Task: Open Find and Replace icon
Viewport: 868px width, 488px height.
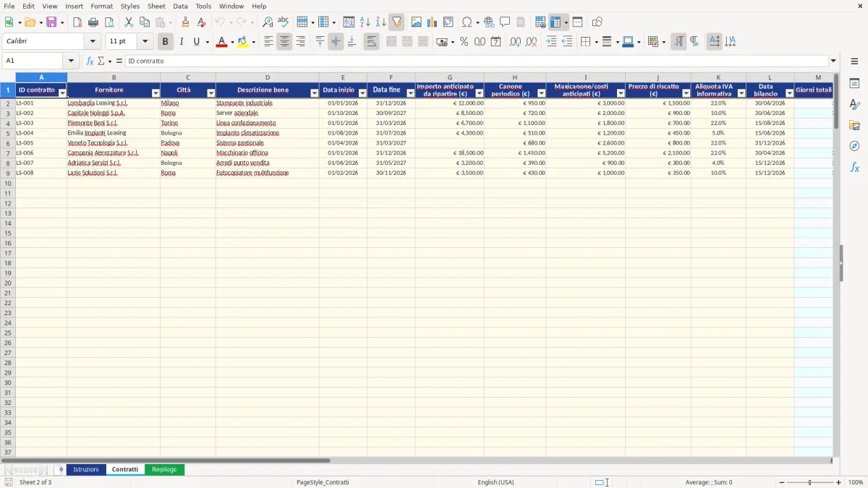Action: 268,22
